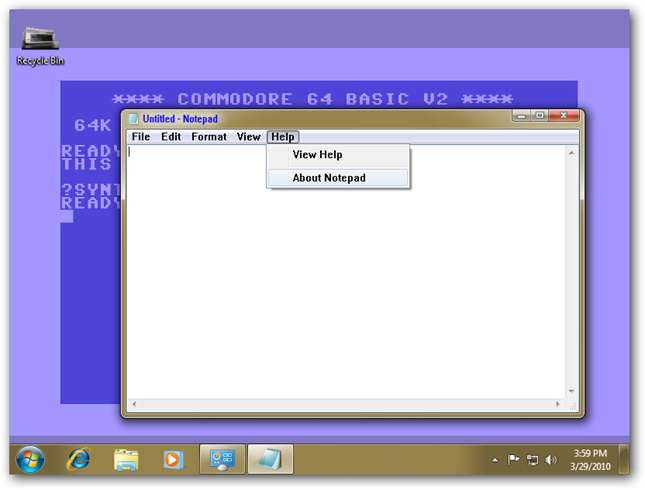Open the Recycle Bin desktop icon

click(x=40, y=46)
